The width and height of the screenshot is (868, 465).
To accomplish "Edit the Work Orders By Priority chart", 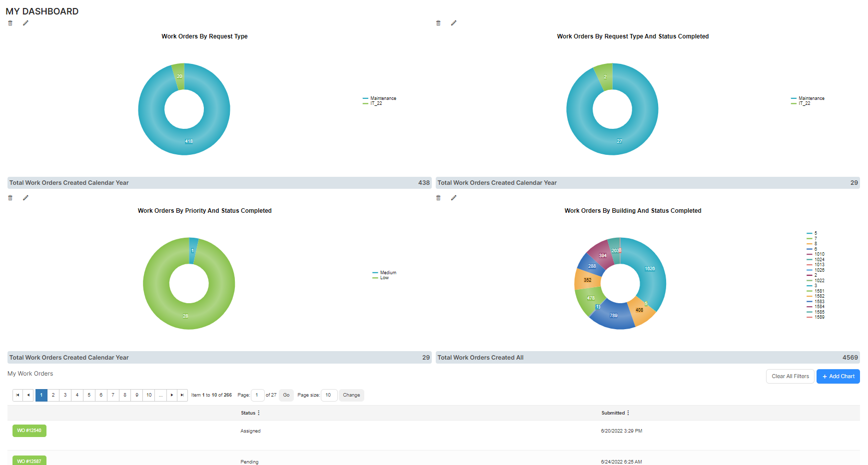I will pyautogui.click(x=25, y=198).
